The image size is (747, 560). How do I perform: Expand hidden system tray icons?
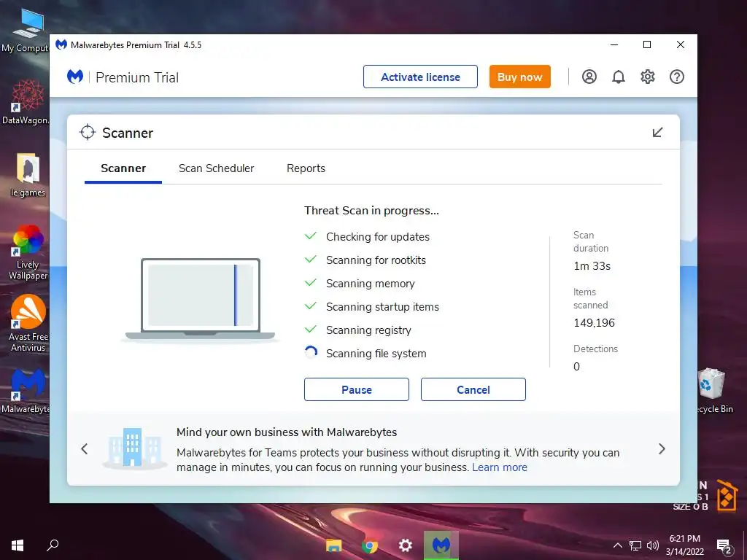click(x=617, y=545)
